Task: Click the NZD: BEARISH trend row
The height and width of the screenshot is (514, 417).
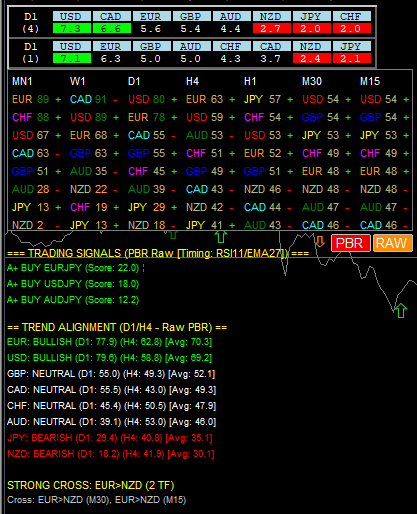Action: (111, 454)
